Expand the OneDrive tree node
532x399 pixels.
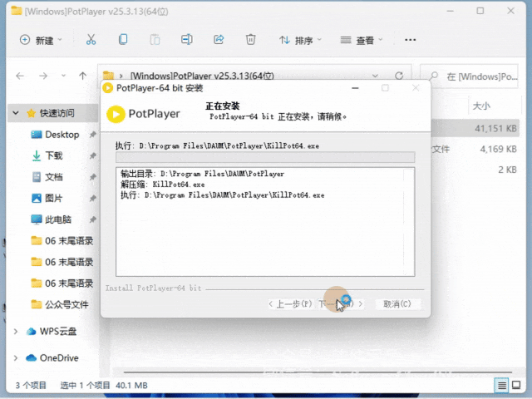(x=16, y=358)
